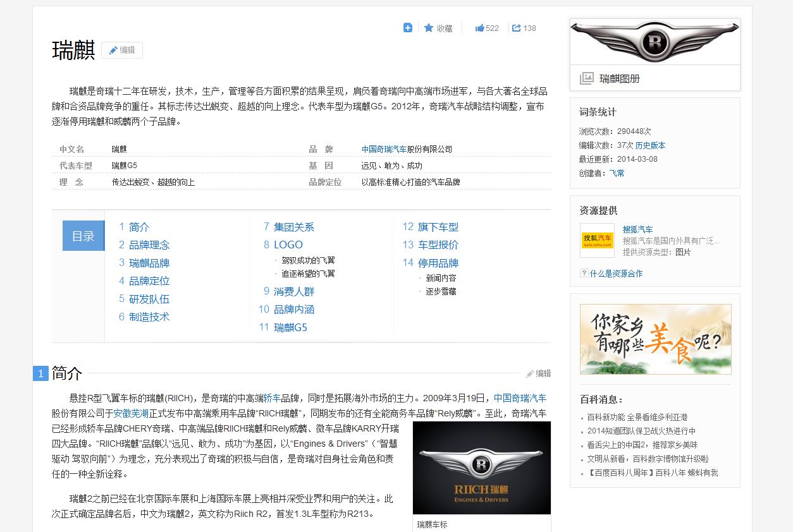Jump to subsection 新闻内容
The height and width of the screenshot is (532, 793).
point(441,278)
